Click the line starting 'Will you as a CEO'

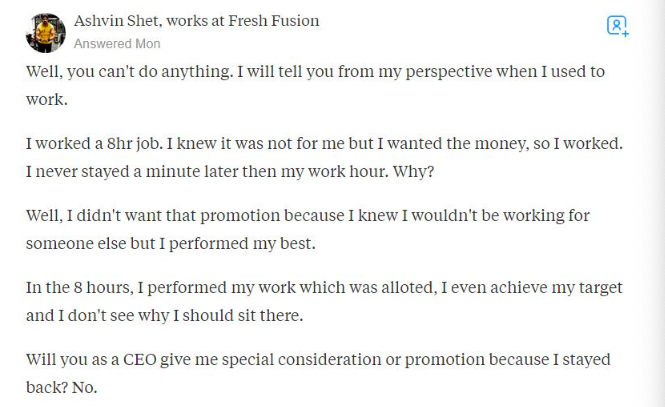coord(317,359)
